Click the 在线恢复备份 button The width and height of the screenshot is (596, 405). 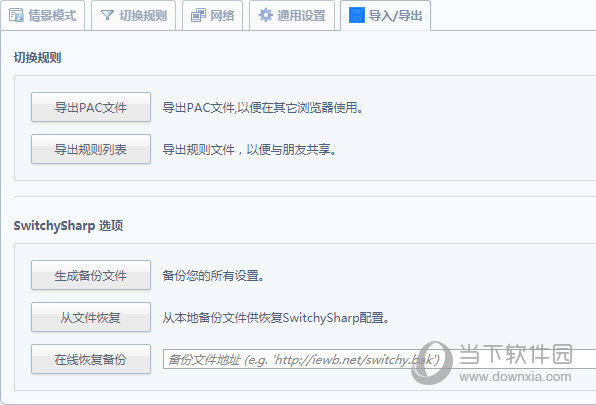pyautogui.click(x=91, y=359)
